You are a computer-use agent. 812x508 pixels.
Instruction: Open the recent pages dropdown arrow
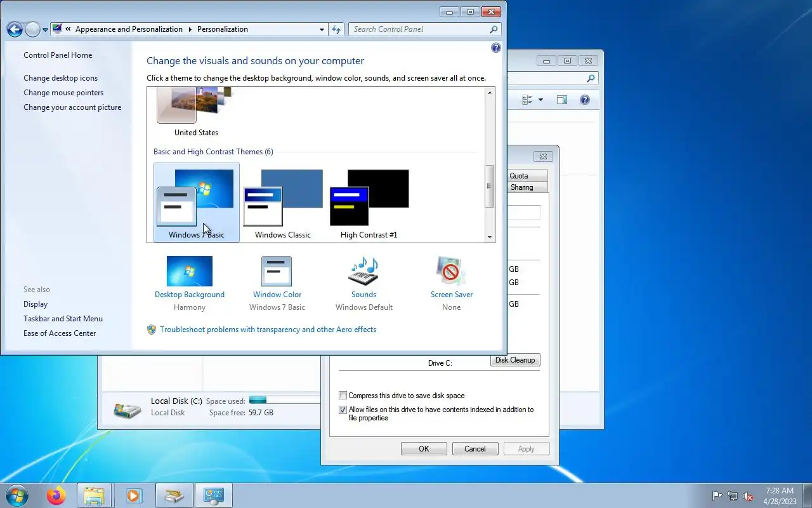tap(45, 30)
